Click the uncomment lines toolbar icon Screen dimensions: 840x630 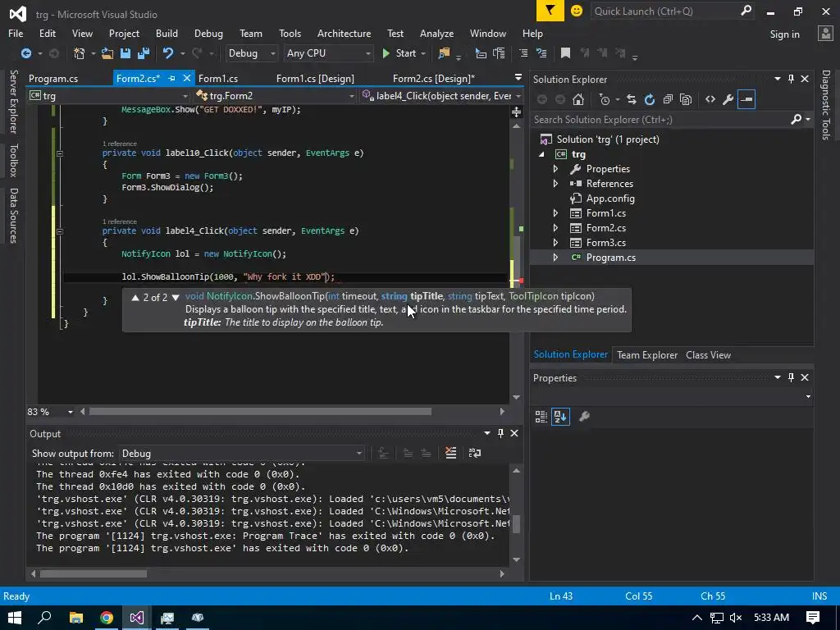[x=541, y=53]
